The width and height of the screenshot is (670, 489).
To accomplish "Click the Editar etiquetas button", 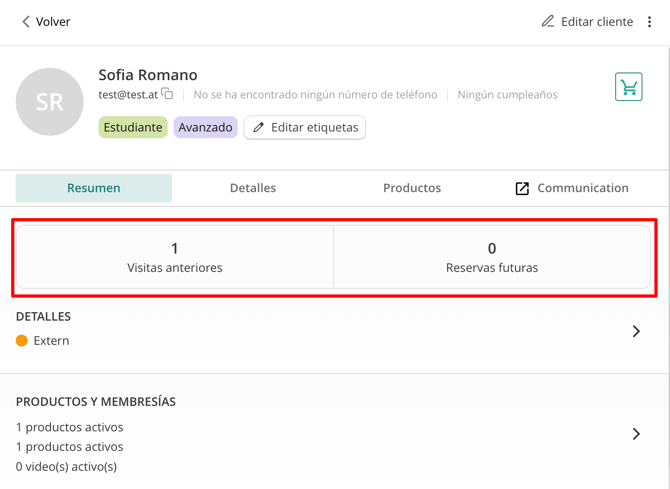I will (305, 128).
